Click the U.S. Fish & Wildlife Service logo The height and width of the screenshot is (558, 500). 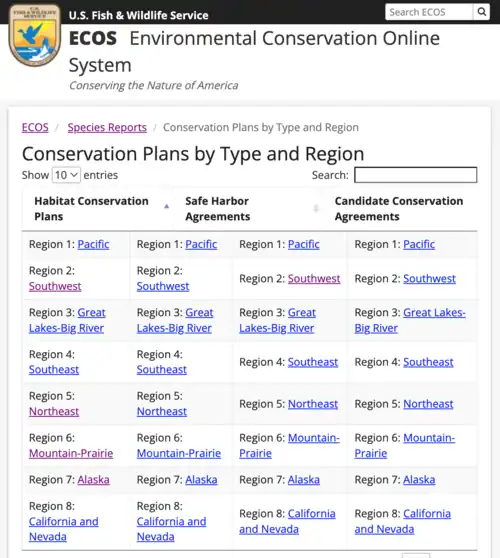click(35, 36)
